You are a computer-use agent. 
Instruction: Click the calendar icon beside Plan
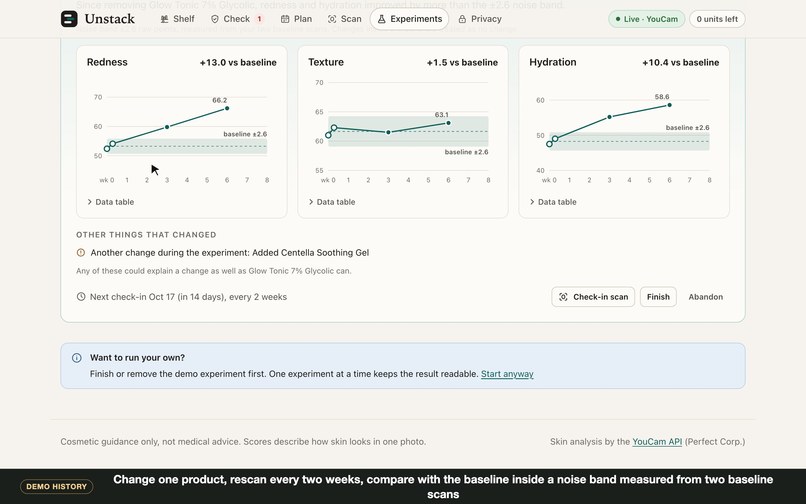click(285, 19)
